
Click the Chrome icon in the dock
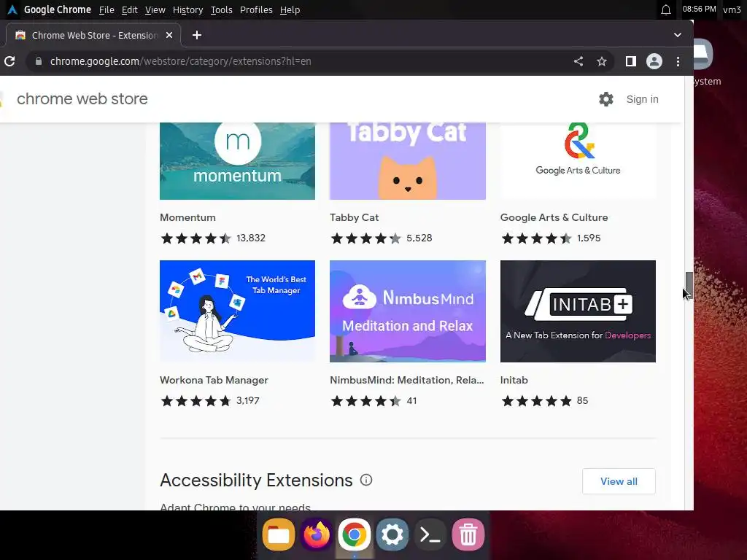[x=354, y=534]
